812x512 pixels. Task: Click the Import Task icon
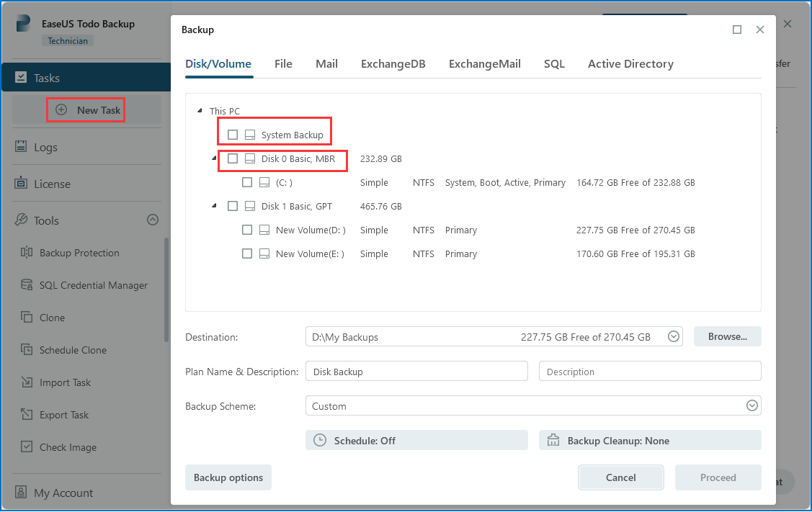click(27, 382)
